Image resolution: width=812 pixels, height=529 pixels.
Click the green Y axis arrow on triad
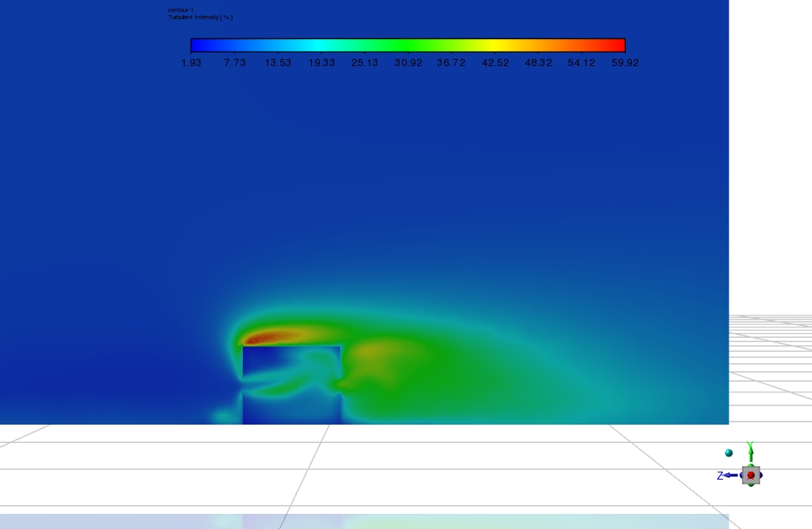click(x=750, y=452)
